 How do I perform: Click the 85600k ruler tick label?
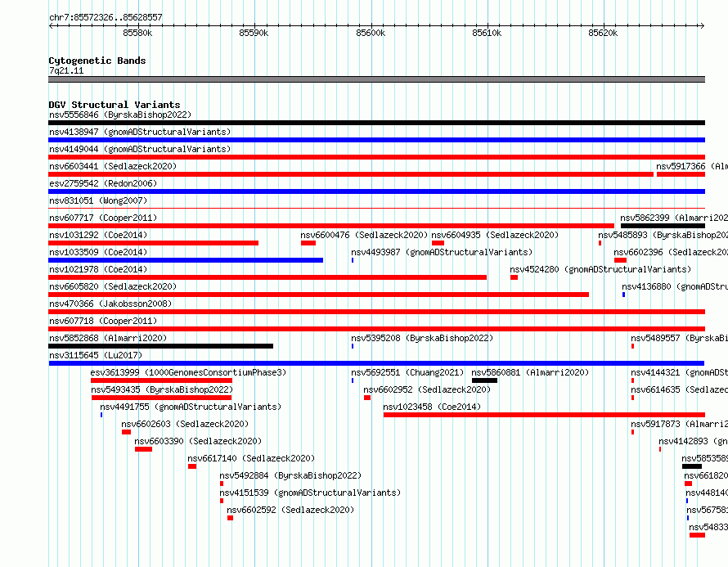[x=371, y=33]
